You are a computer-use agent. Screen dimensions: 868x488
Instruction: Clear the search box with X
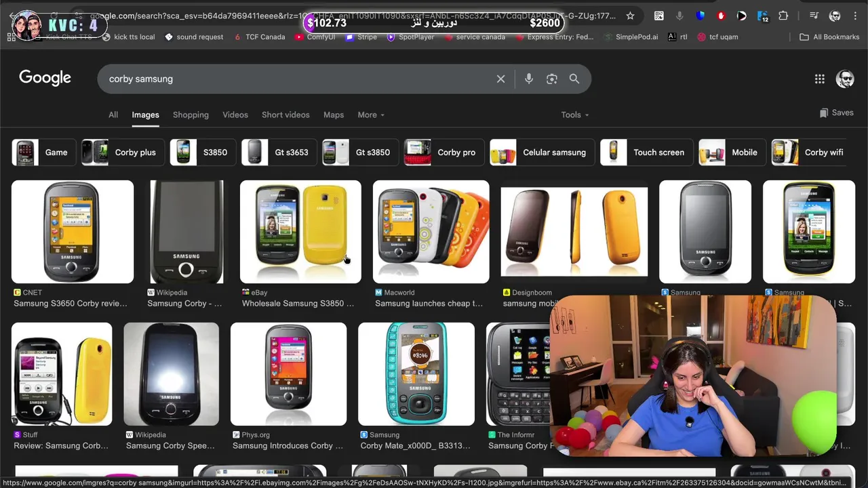coord(500,79)
